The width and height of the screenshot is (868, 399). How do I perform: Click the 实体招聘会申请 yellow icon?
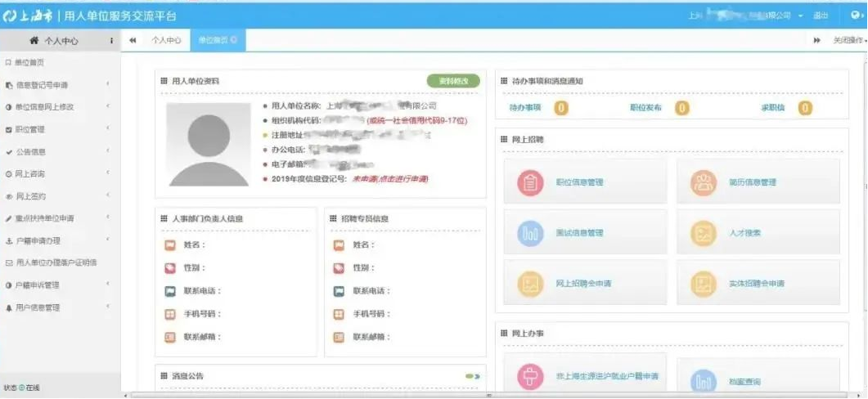704,284
